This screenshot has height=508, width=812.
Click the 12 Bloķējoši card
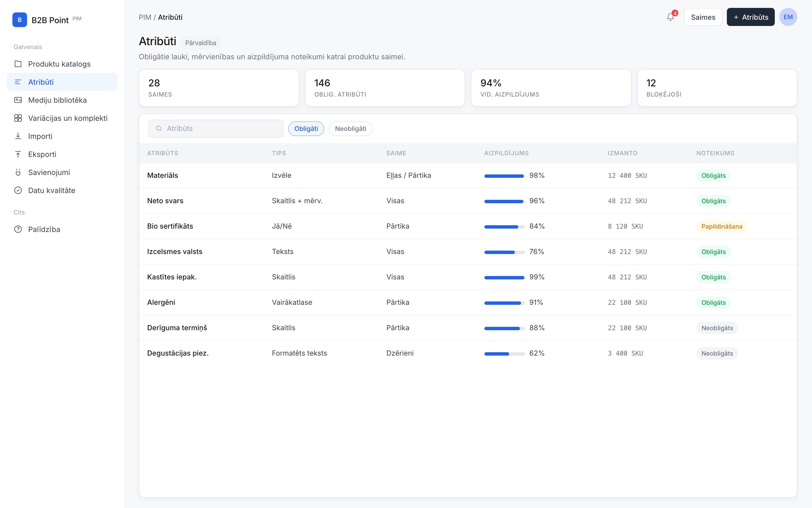(717, 88)
